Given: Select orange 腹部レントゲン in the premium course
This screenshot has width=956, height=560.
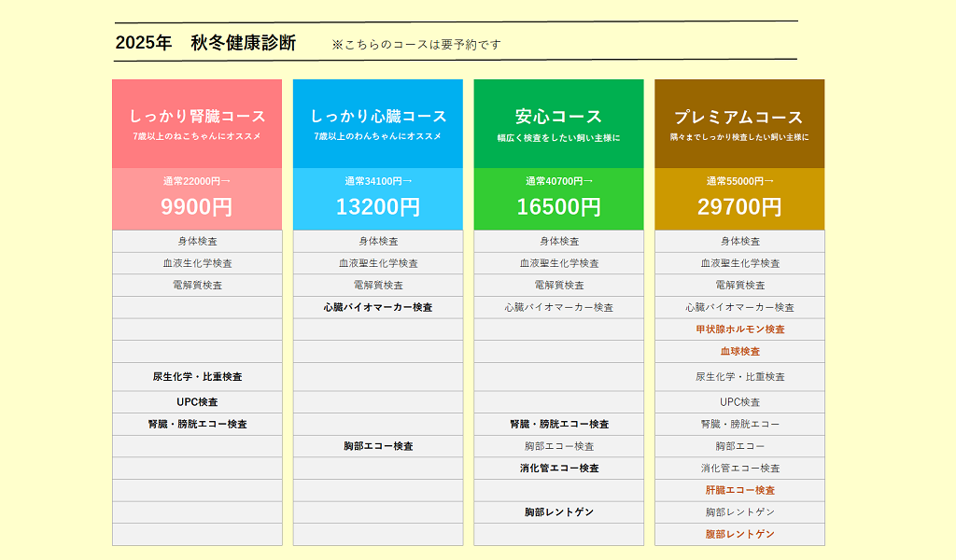Looking at the screenshot, I should (x=739, y=535).
